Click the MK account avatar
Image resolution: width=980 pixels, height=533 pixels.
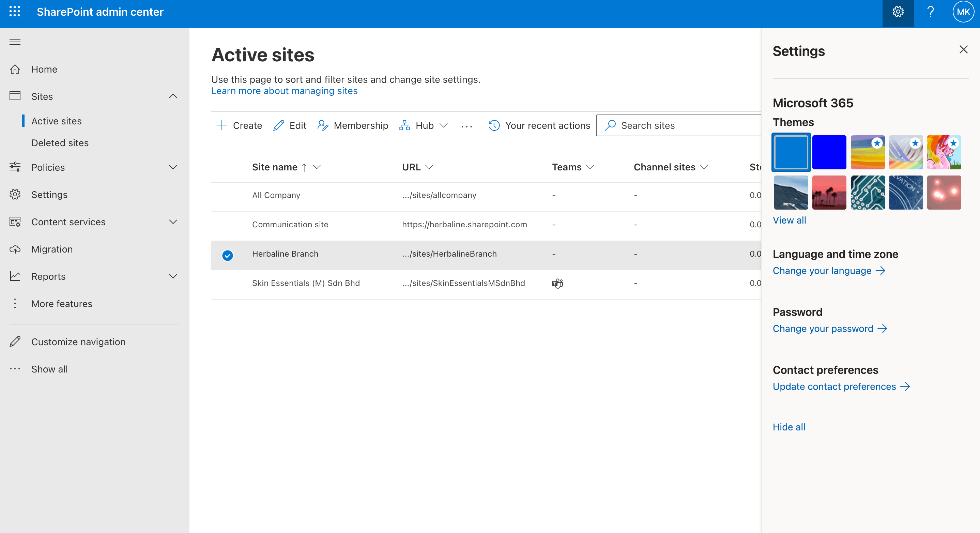[963, 12]
